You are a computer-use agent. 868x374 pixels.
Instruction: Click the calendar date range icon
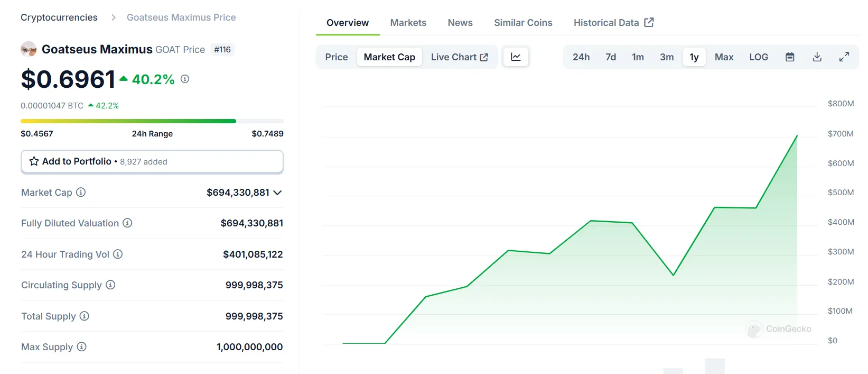790,57
